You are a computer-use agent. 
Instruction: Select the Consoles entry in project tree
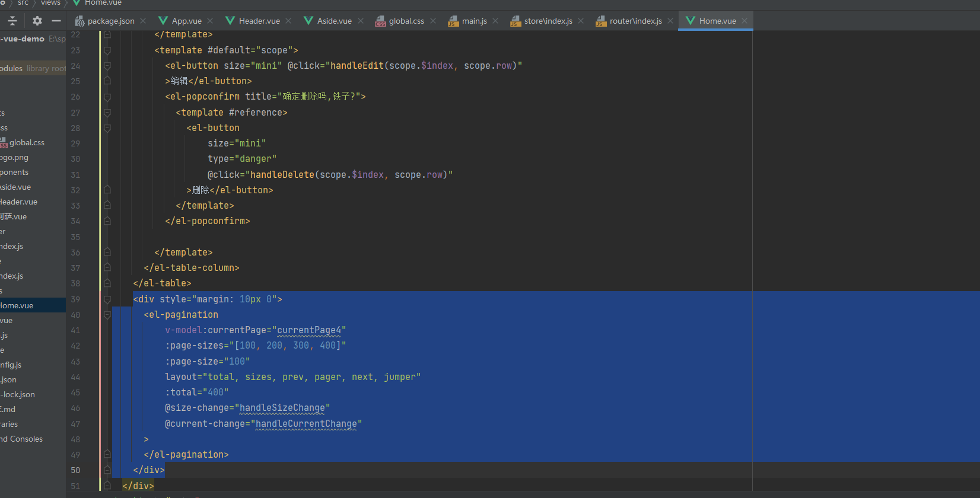click(21, 439)
